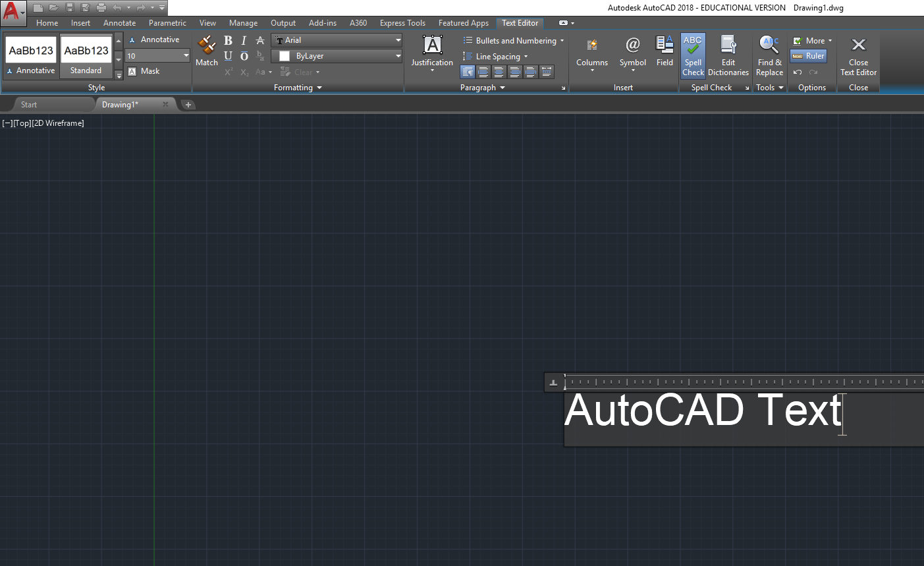Open the Insert ribbon tab
The height and width of the screenshot is (566, 924).
pyautogui.click(x=81, y=23)
